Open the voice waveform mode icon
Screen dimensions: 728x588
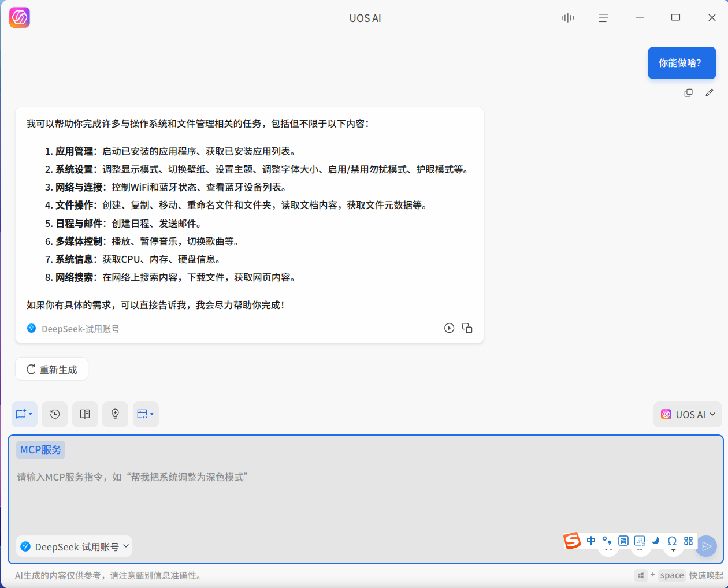coord(568,18)
